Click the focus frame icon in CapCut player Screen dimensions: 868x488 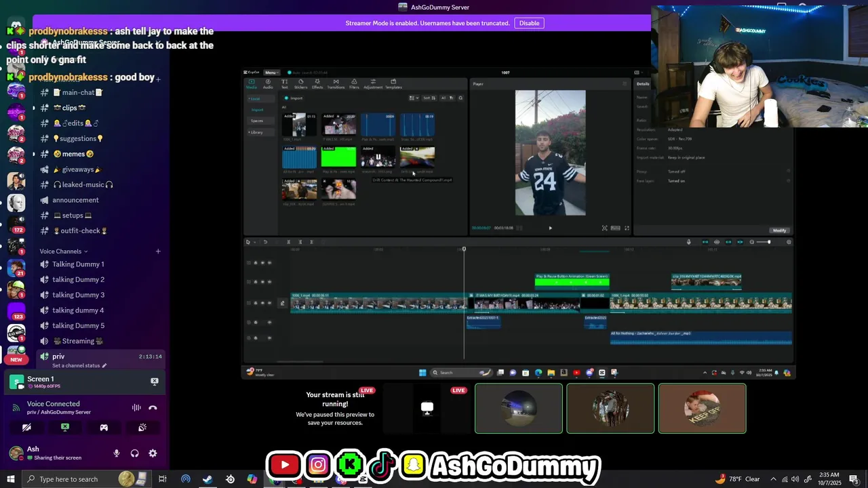(x=604, y=228)
